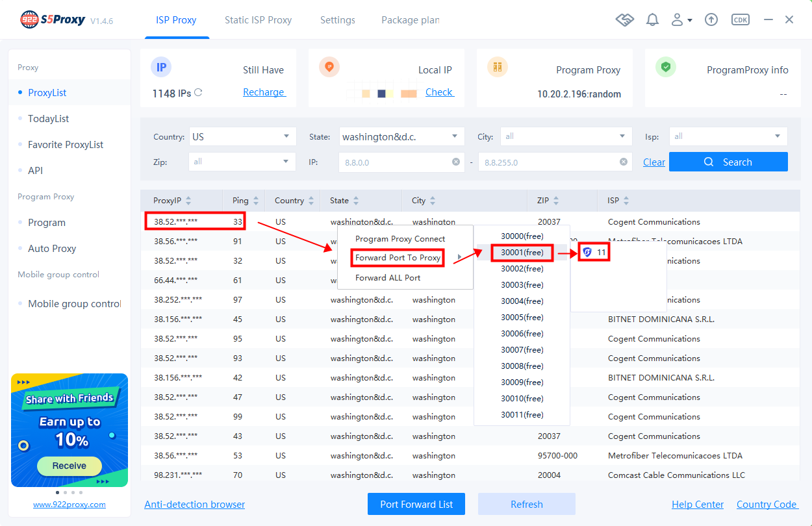Click the Refresh button
The width and height of the screenshot is (812, 526).
527,504
